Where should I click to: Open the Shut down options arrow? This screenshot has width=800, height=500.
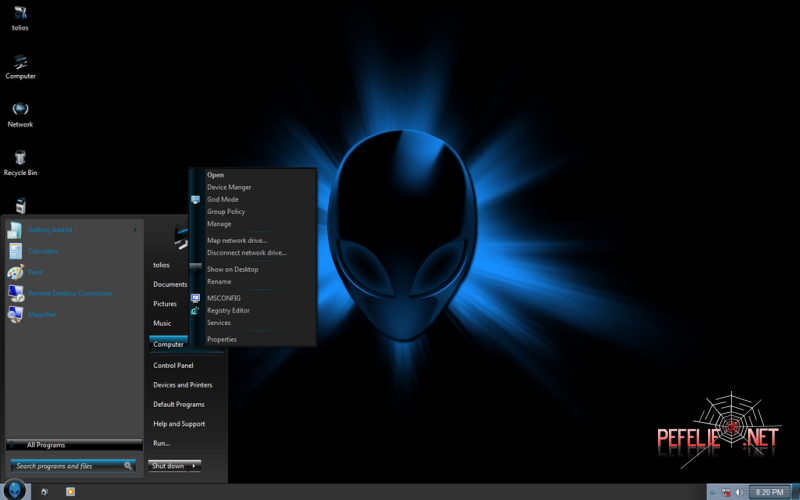click(x=194, y=466)
